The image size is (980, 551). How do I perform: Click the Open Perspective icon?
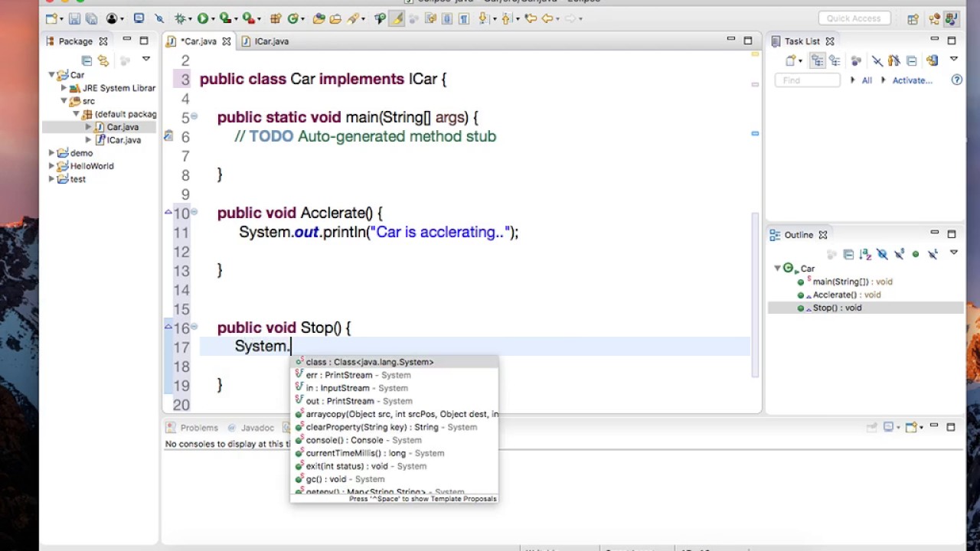tap(913, 19)
